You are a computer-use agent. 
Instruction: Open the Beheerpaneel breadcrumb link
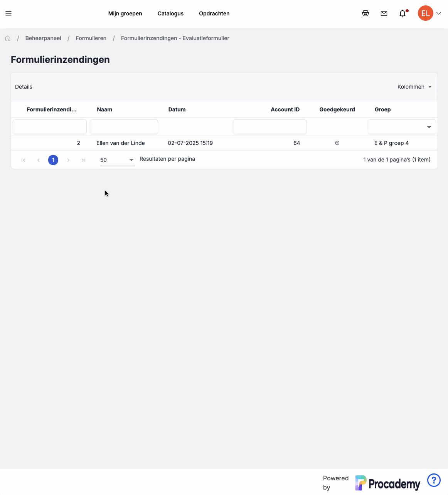(x=43, y=38)
